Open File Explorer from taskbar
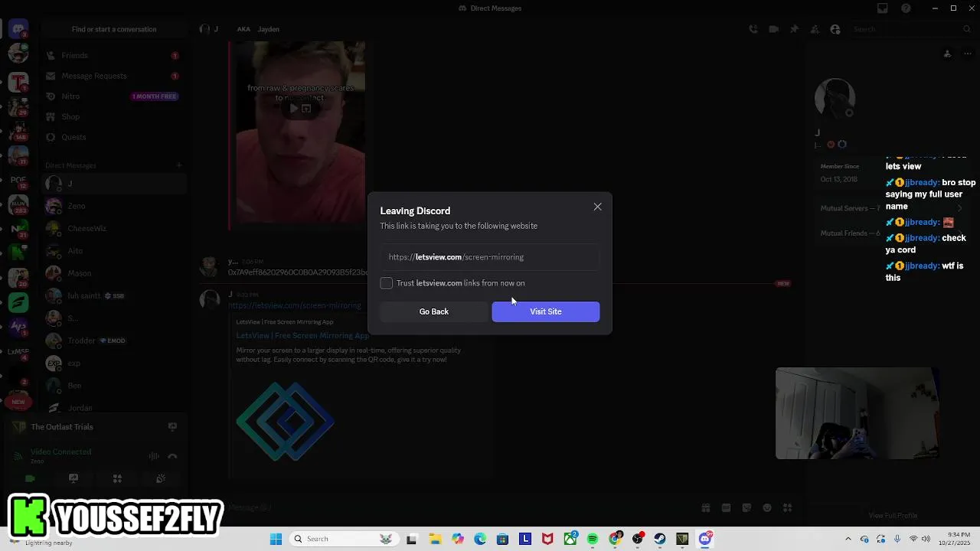This screenshot has height=551, width=980. coord(435,539)
